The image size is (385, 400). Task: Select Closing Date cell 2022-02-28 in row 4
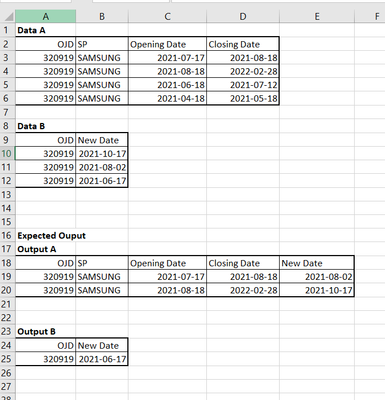243,71
